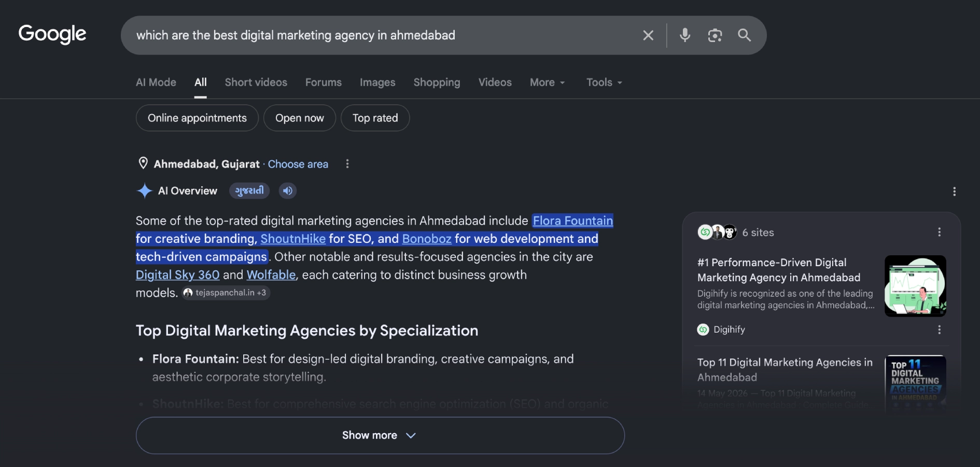Open the Short videos tab
Viewport: 980px width, 467px height.
[x=256, y=83]
